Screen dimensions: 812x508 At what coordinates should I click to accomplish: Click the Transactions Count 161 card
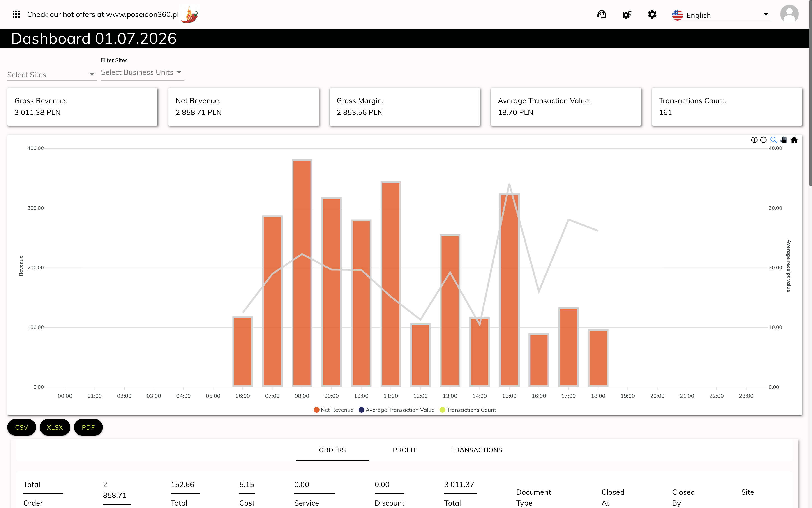727,107
